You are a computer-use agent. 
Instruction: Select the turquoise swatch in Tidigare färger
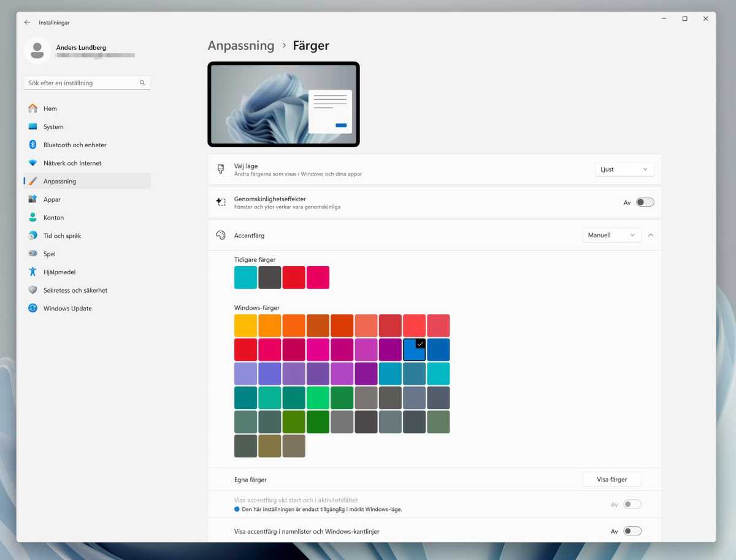point(245,277)
